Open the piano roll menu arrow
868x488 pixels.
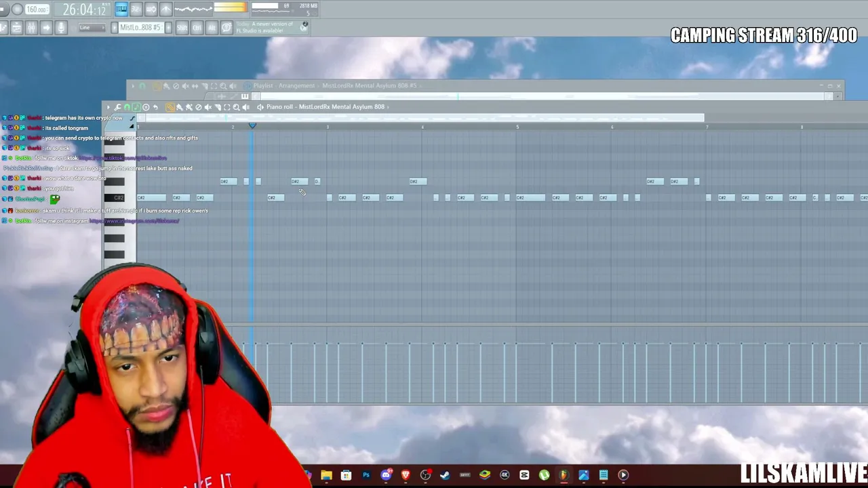[108, 107]
